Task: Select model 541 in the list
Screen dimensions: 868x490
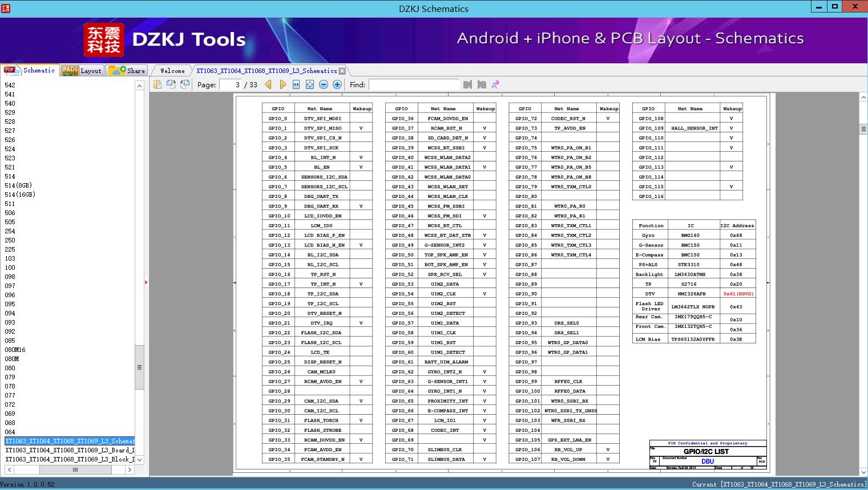Action: (x=10, y=94)
